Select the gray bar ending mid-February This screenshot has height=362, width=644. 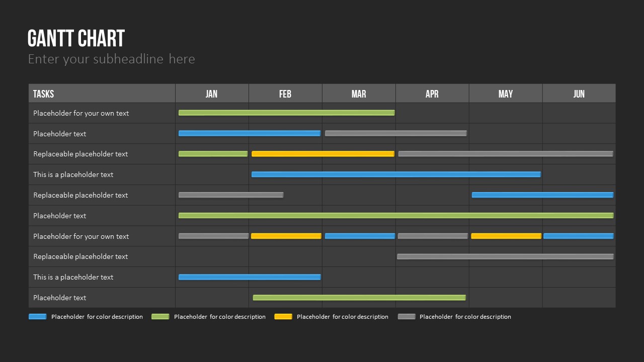(231, 195)
